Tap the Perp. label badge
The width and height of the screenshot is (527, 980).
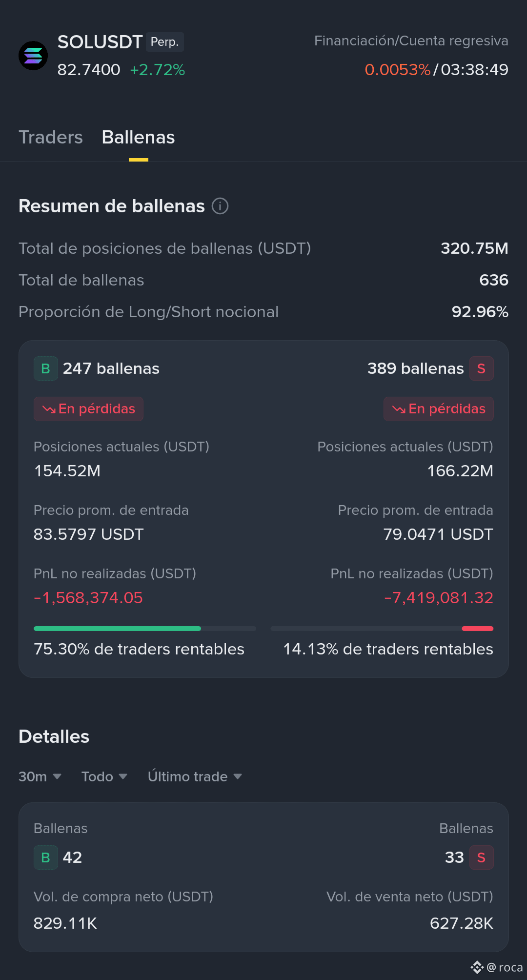point(165,42)
